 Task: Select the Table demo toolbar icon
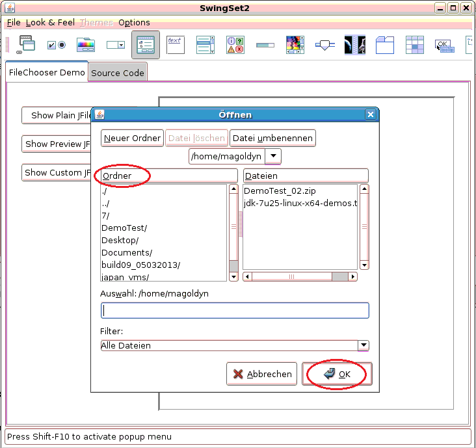click(x=415, y=45)
